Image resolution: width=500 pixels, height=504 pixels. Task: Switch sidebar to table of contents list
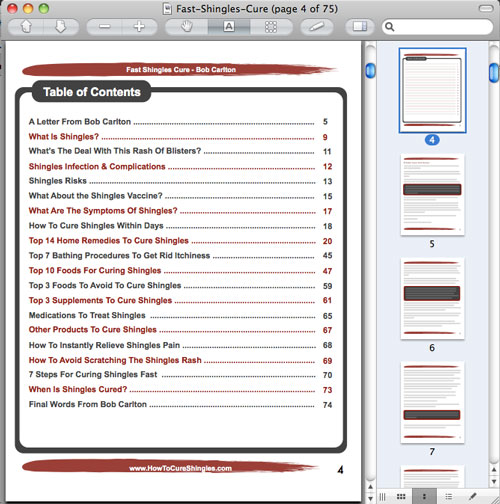click(449, 497)
